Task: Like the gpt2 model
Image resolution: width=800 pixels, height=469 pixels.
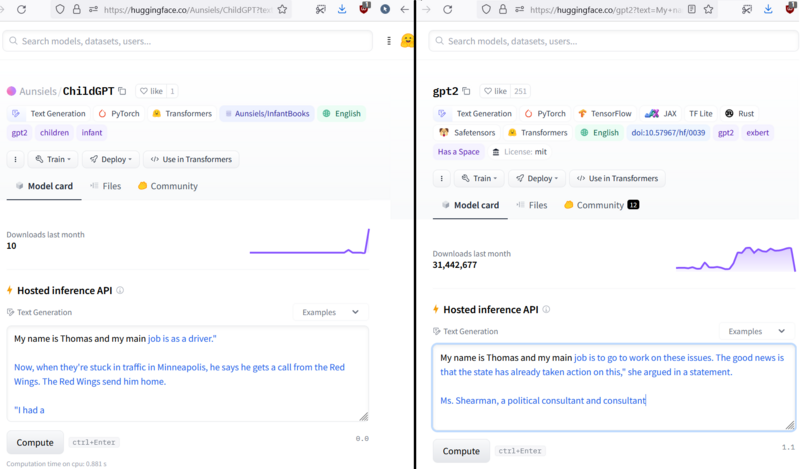Action: click(x=495, y=91)
